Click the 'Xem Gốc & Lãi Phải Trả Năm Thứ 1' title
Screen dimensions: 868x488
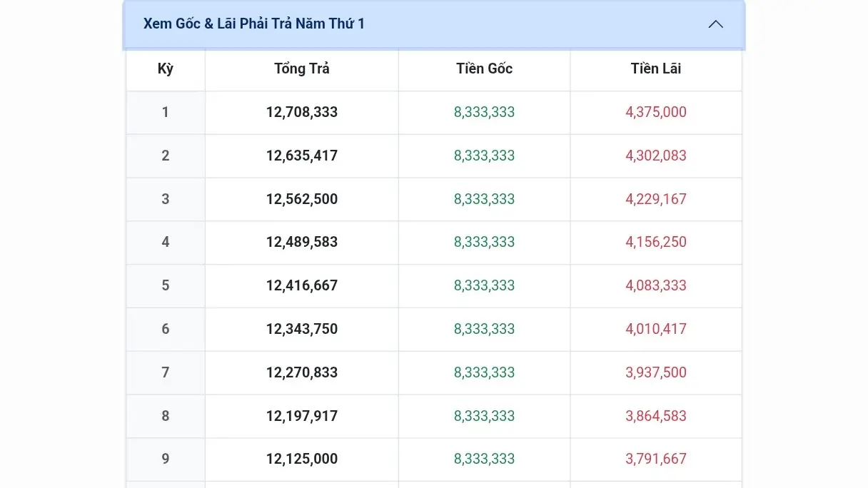[254, 24]
